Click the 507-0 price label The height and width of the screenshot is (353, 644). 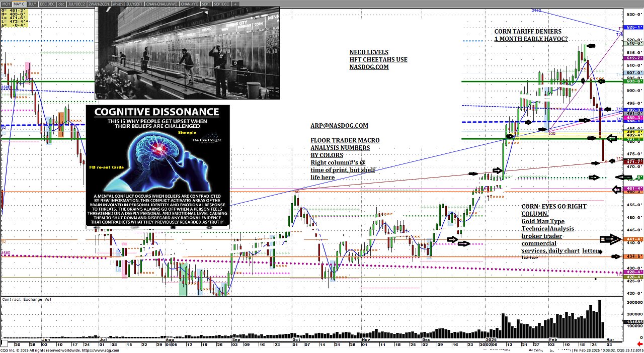[x=633, y=73]
